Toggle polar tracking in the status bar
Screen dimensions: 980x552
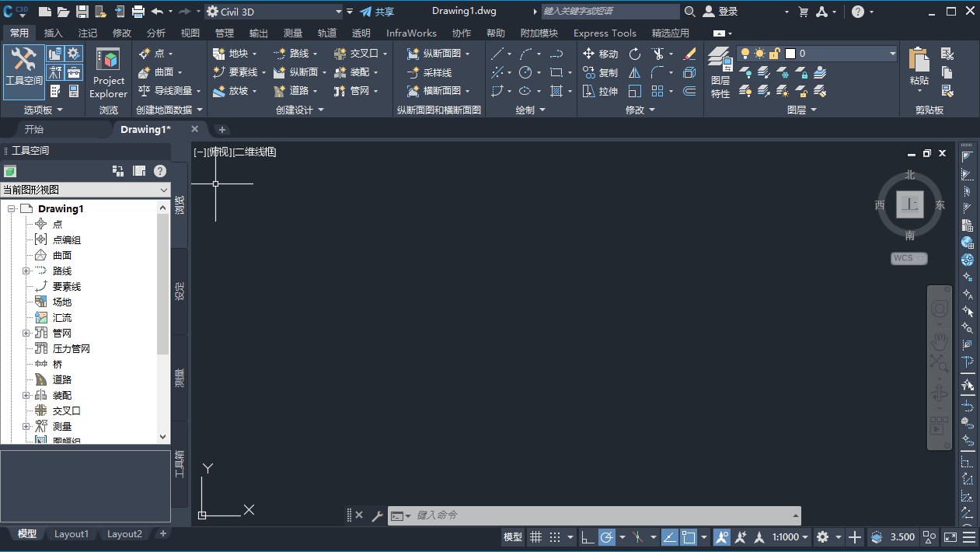(606, 537)
